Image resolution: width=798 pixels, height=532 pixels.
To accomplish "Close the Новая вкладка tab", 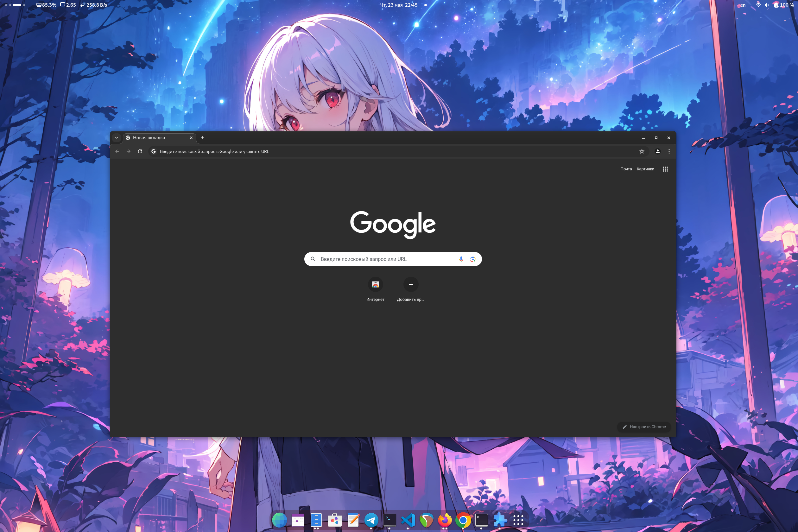I will (191, 138).
